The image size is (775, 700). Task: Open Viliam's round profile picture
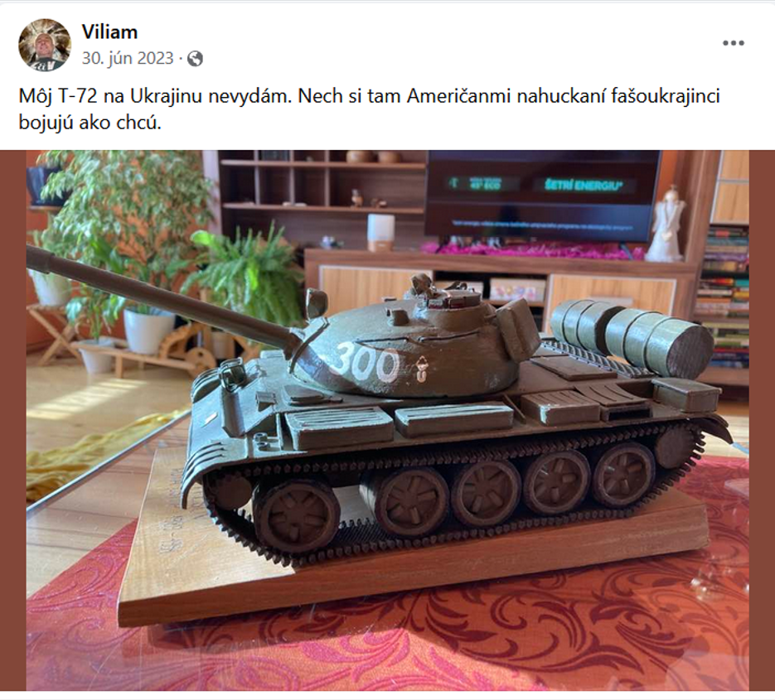(45, 45)
